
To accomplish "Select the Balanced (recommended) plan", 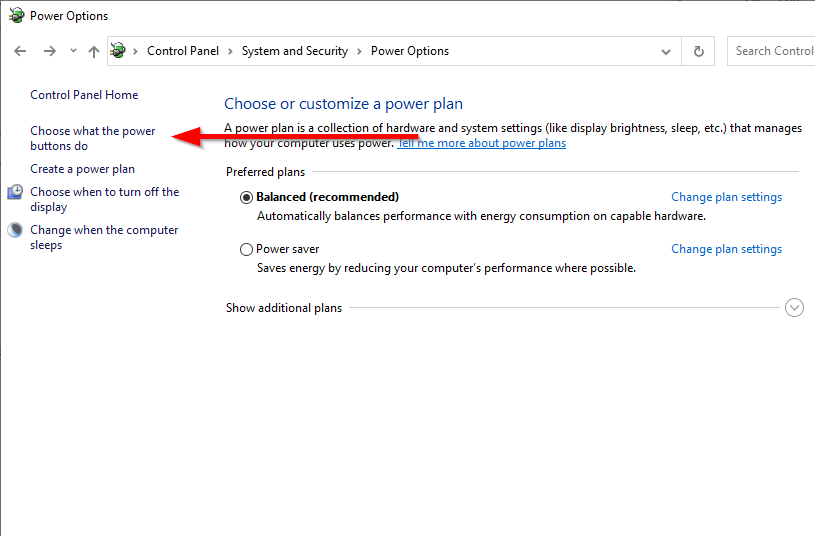I will (247, 197).
